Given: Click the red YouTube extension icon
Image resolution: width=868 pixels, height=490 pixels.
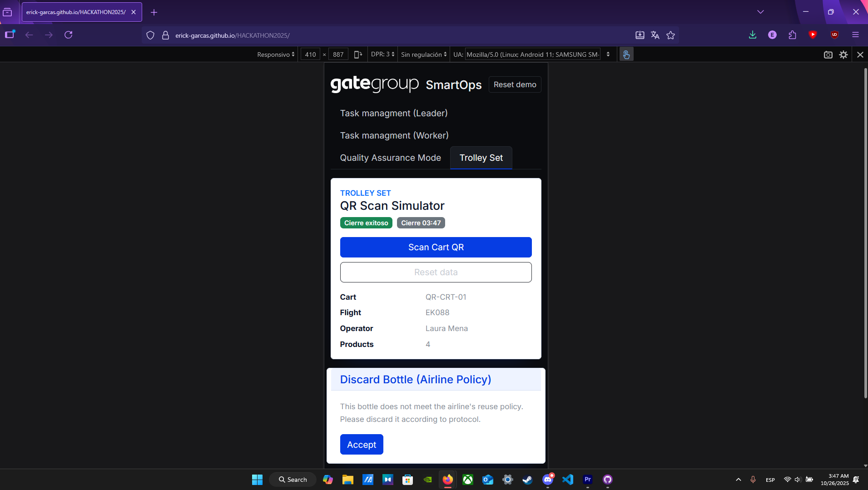Looking at the screenshot, I should pyautogui.click(x=813, y=35).
